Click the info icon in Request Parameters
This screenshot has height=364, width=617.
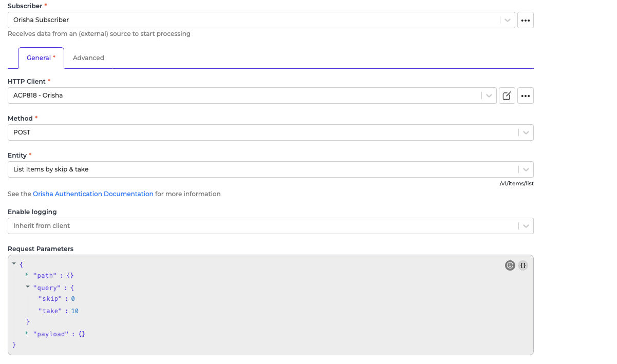pyautogui.click(x=510, y=265)
